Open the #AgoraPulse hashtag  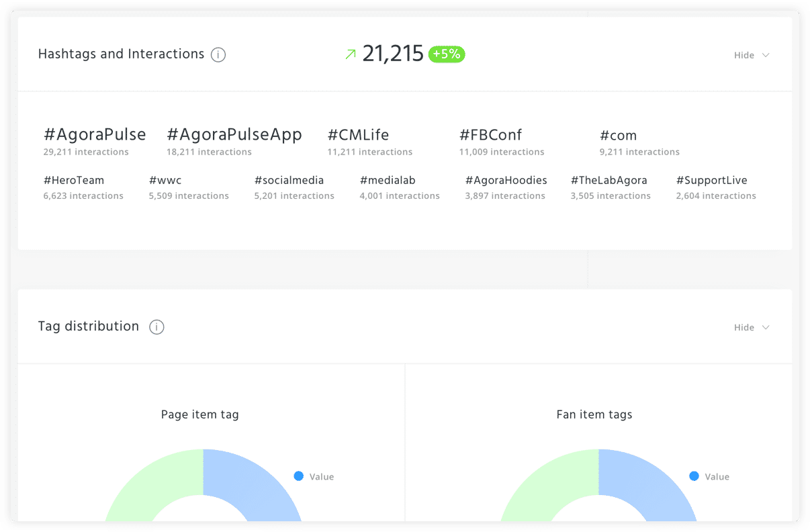pos(95,134)
